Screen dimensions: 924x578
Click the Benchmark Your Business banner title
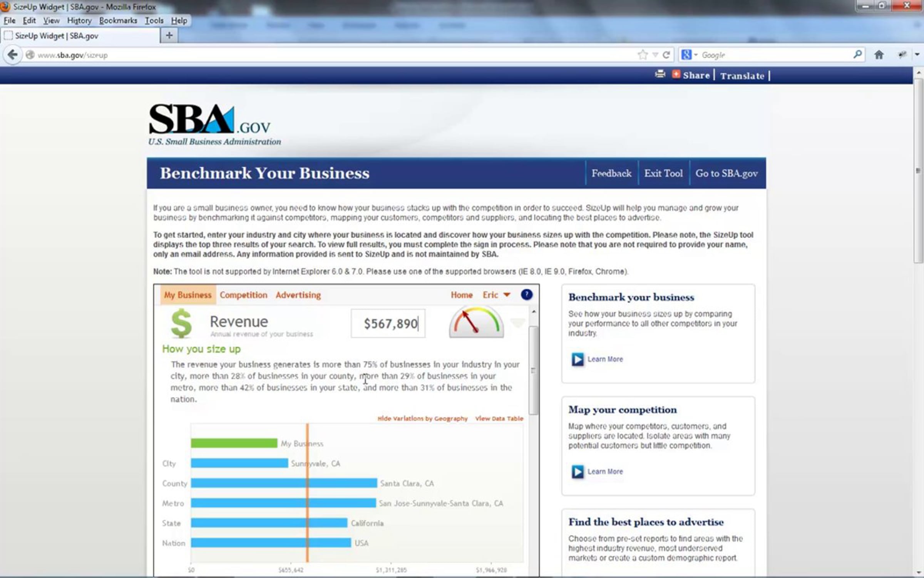pos(265,173)
